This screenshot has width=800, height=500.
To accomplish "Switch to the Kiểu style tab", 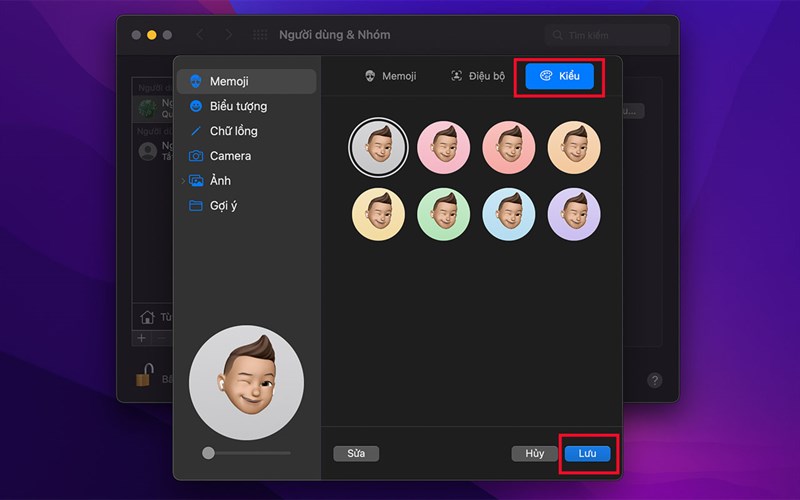I will pyautogui.click(x=560, y=76).
